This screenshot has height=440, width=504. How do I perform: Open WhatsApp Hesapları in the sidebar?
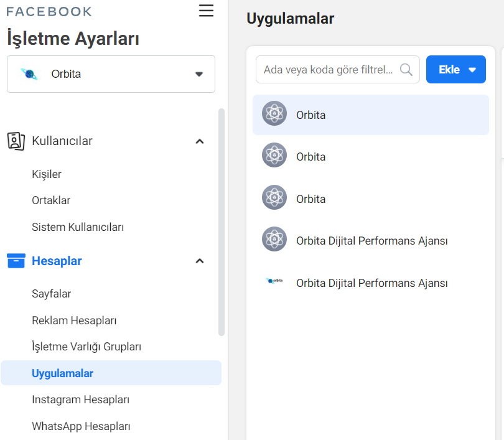pyautogui.click(x=81, y=426)
